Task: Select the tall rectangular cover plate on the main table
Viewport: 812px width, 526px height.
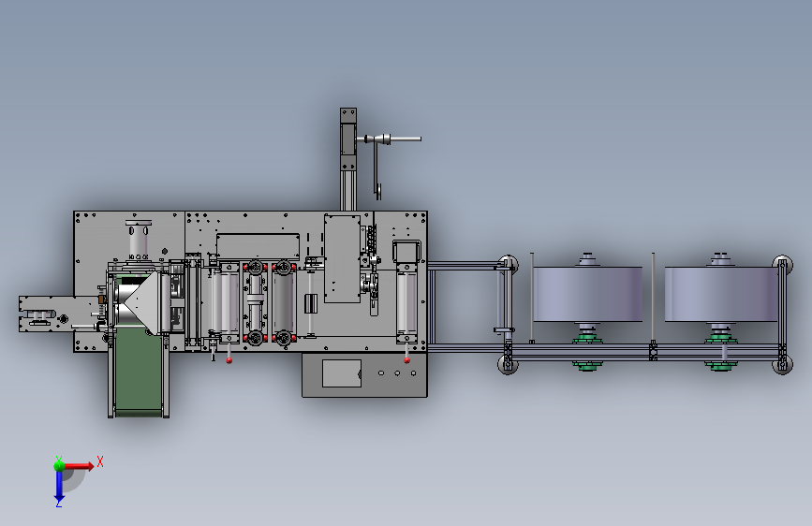Action: coord(342,259)
